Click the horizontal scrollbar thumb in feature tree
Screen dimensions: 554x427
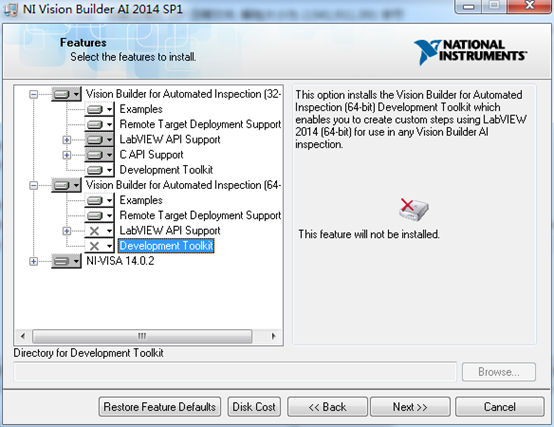point(142,336)
